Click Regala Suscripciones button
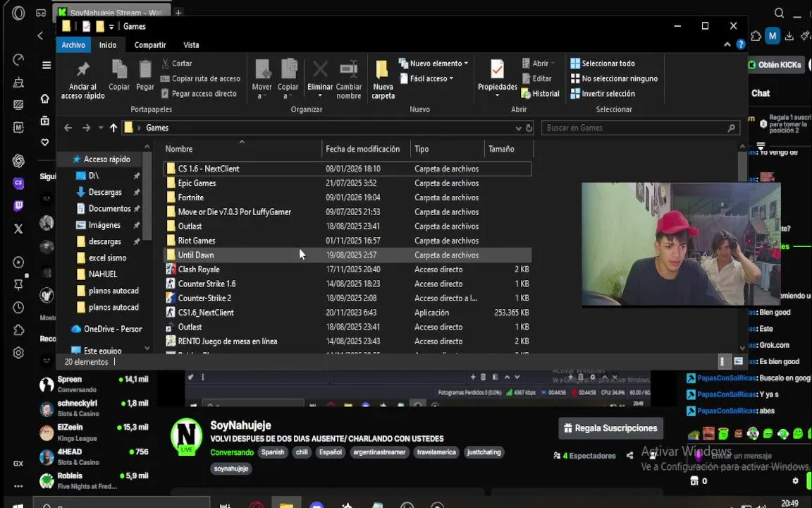Screen dimensions: 812x508 coord(610,428)
